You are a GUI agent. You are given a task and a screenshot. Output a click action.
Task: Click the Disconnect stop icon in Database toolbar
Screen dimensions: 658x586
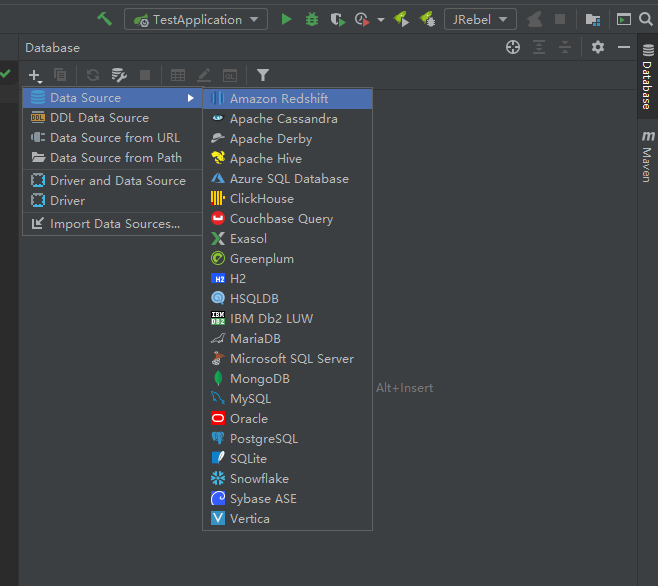click(145, 75)
